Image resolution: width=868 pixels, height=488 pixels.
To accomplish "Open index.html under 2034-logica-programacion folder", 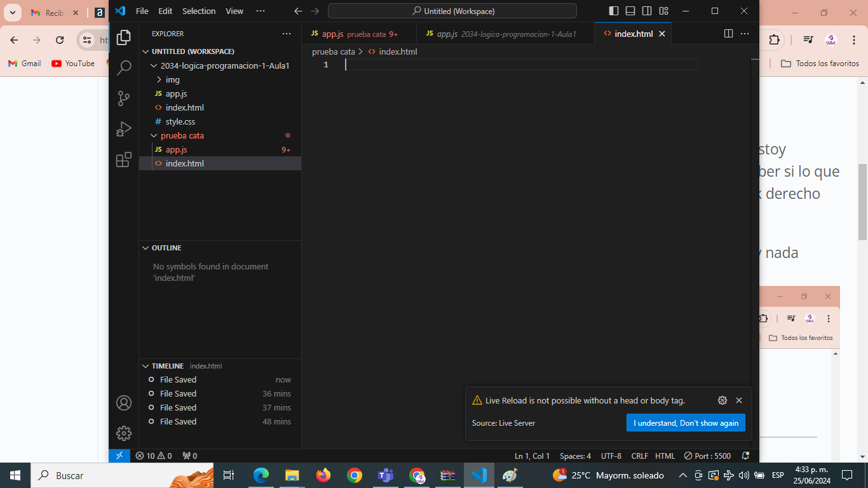I will [x=220, y=107].
